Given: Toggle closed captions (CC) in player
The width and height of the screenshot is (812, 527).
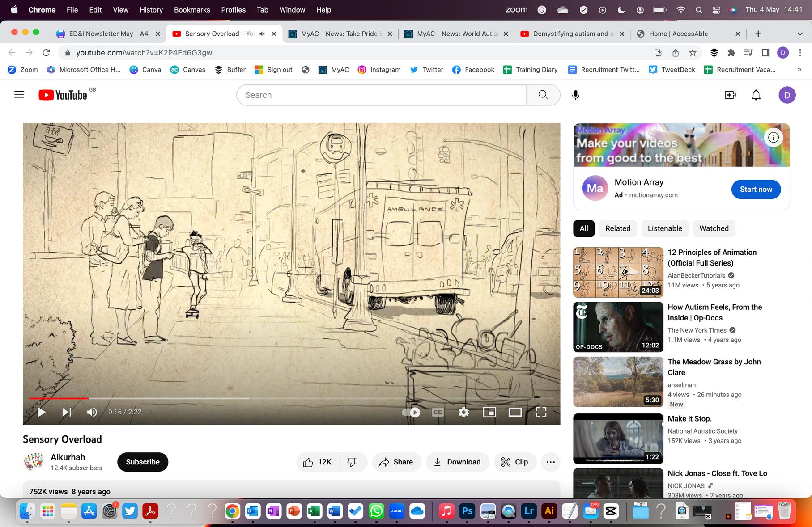Looking at the screenshot, I should 438,412.
